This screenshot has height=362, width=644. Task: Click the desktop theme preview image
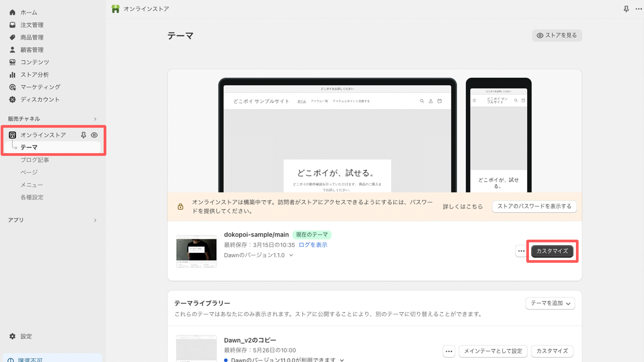(337, 135)
